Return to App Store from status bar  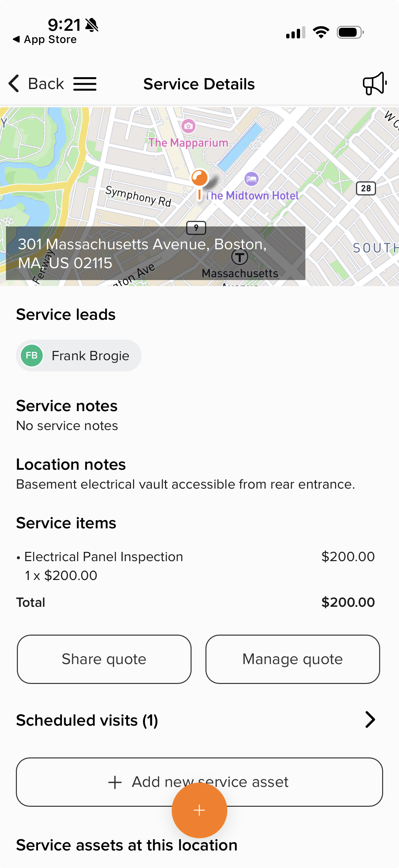pyautogui.click(x=45, y=40)
